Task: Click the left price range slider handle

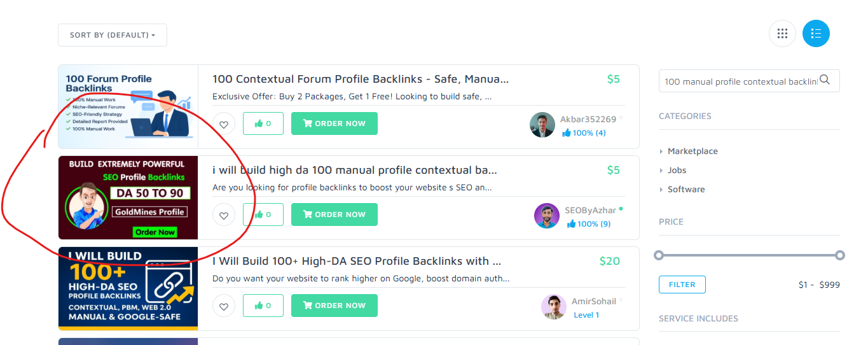Action: (x=659, y=255)
